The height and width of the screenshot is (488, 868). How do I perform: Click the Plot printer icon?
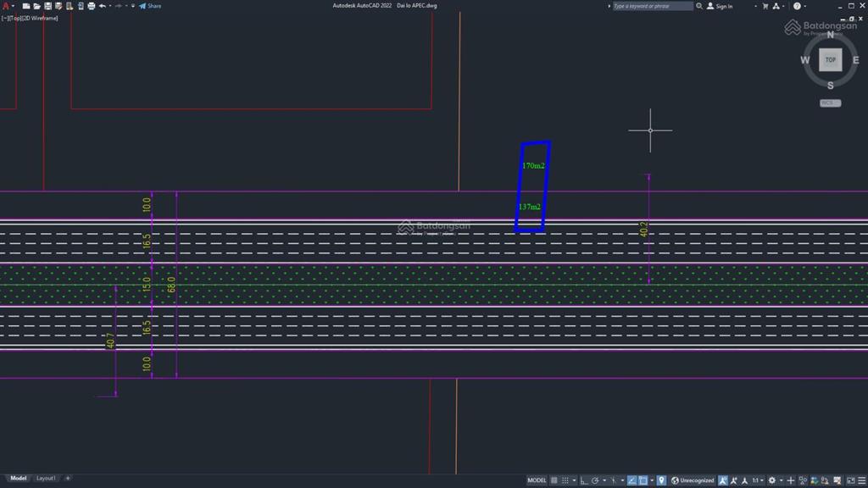[92, 6]
